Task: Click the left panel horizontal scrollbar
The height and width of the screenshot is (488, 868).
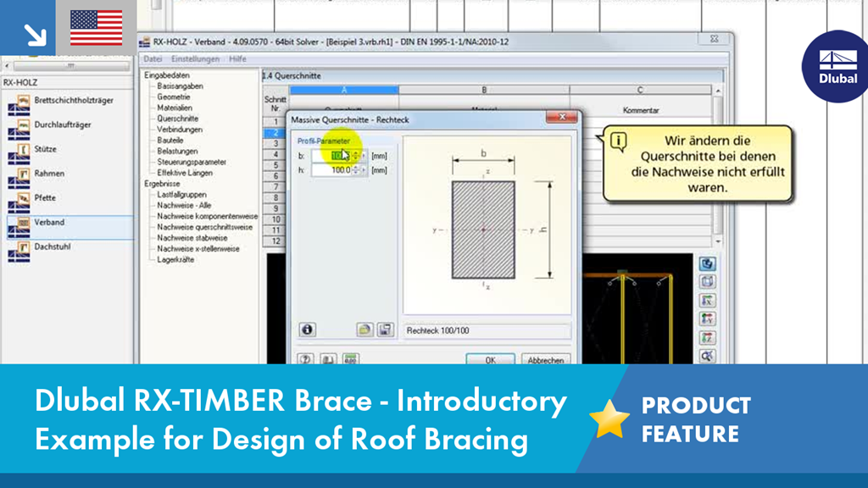Action: coord(71,66)
